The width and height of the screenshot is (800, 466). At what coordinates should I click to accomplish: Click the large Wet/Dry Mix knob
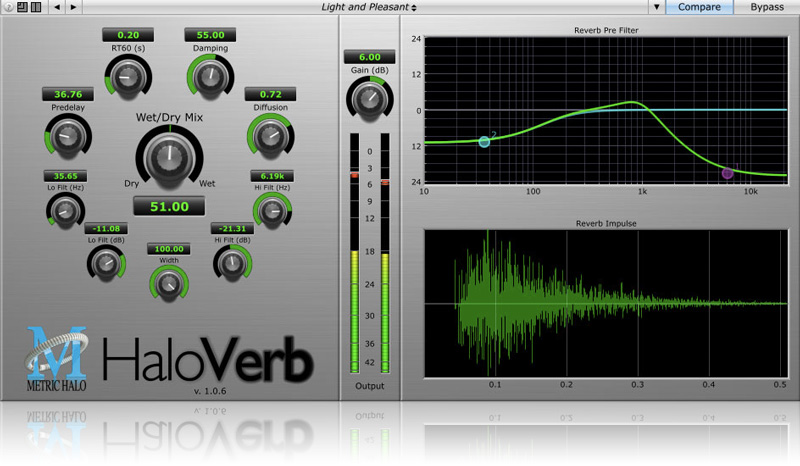click(168, 158)
